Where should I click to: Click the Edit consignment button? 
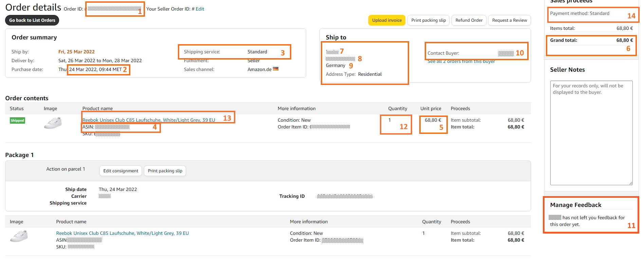pos(121,171)
